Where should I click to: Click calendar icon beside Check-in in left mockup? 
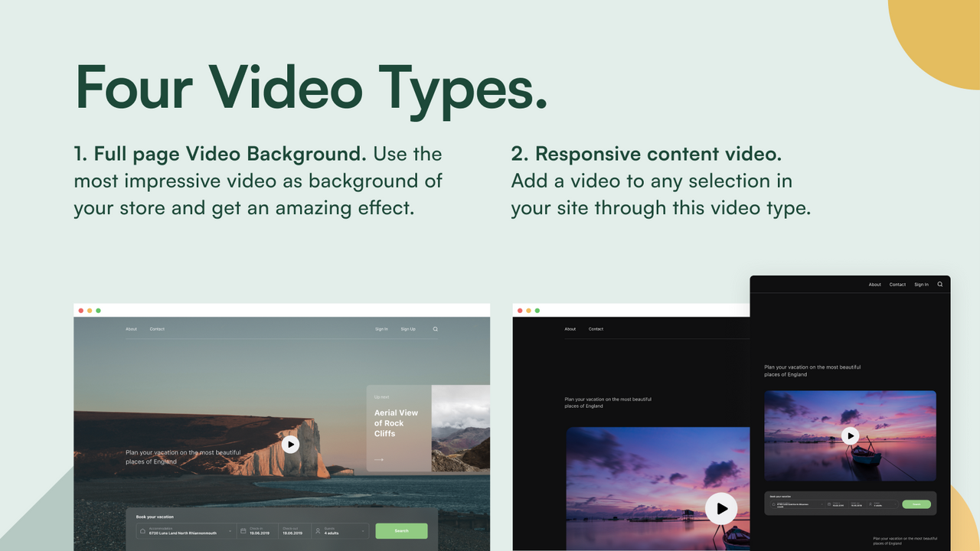(x=243, y=531)
